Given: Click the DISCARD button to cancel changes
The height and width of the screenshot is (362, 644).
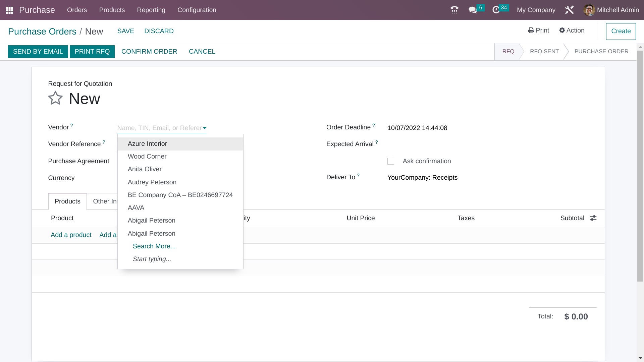Looking at the screenshot, I should pos(159,31).
